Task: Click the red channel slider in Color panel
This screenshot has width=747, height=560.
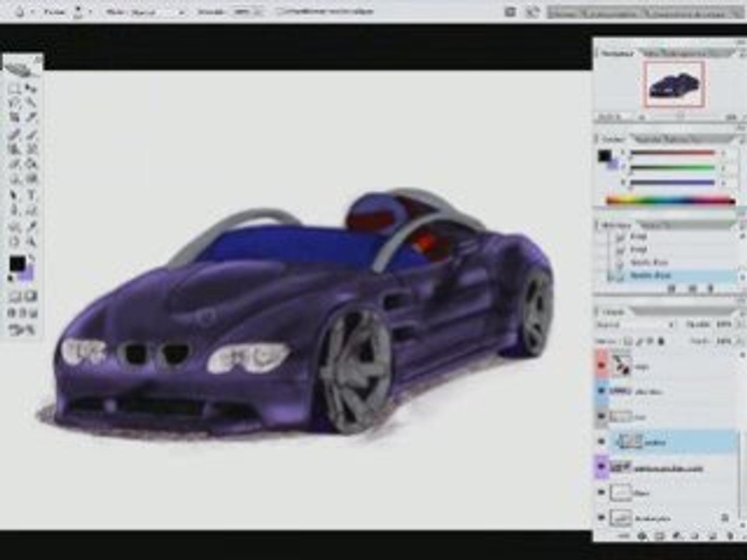Action: coord(672,153)
